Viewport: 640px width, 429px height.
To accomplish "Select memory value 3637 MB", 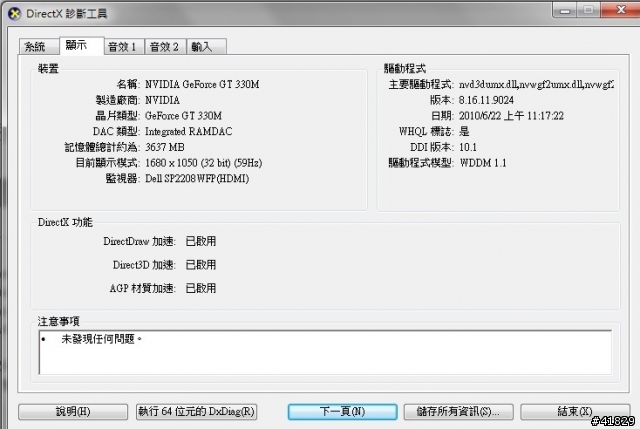I will (165, 147).
